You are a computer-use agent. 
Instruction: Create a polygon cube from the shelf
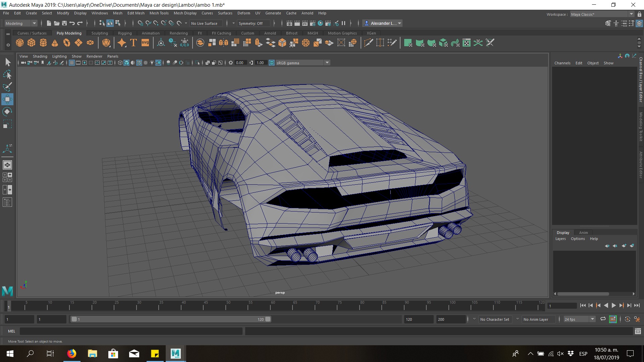(x=32, y=43)
